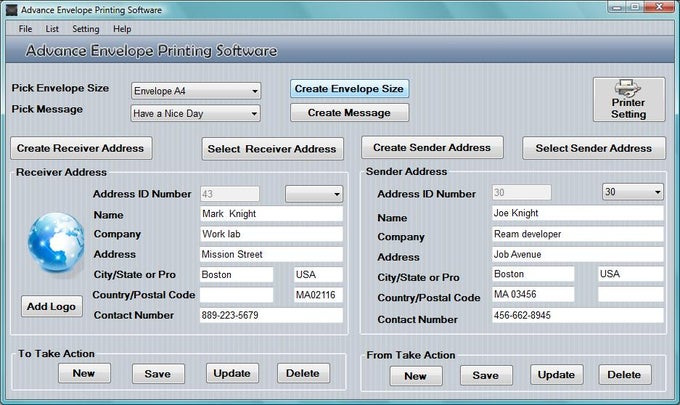Click the globe logo image
This screenshot has width=680, height=405.
55,244
